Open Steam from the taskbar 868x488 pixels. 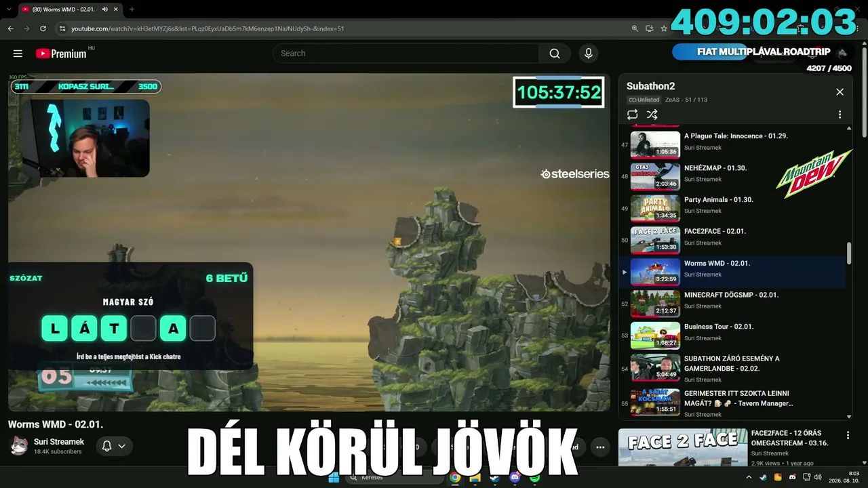pyautogui.click(x=495, y=478)
